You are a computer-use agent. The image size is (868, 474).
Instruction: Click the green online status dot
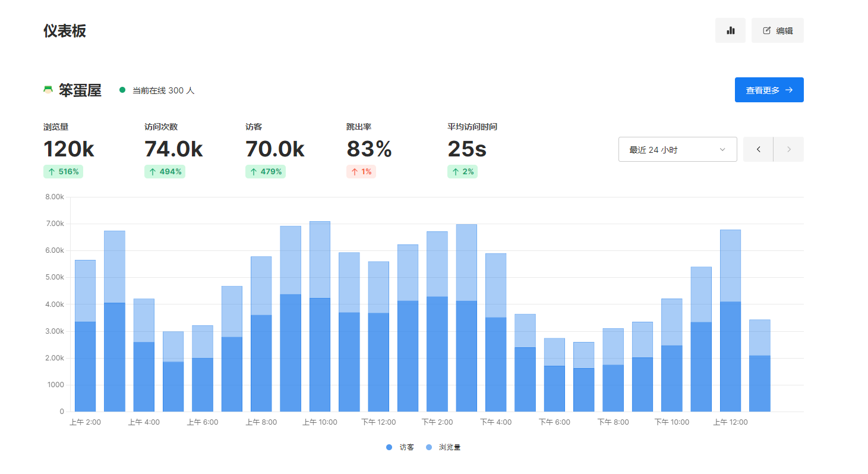pos(122,90)
